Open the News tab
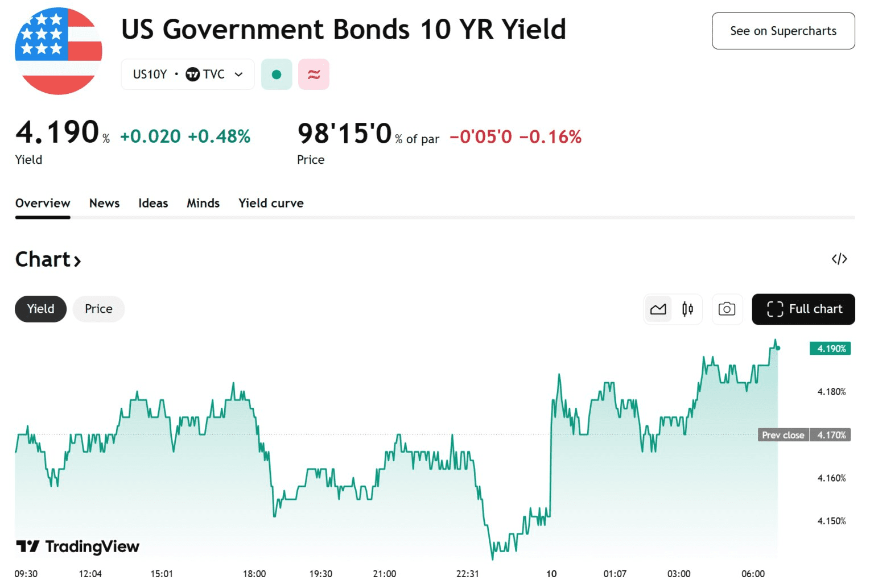 [x=104, y=204]
